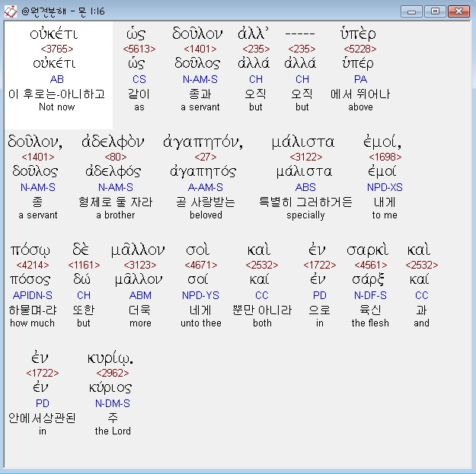
Task: Click Strong's number <2962>
Action: click(113, 373)
